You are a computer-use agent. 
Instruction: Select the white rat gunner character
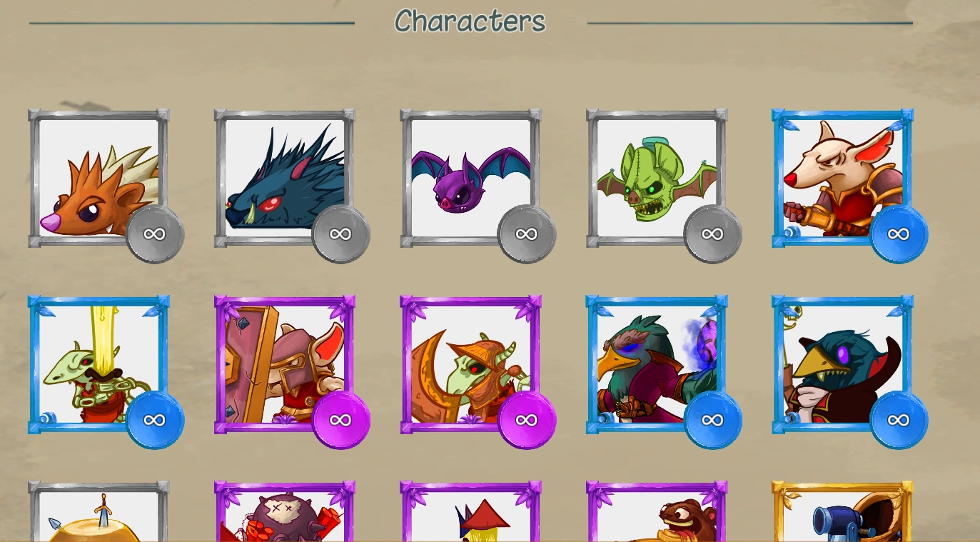[x=842, y=179]
